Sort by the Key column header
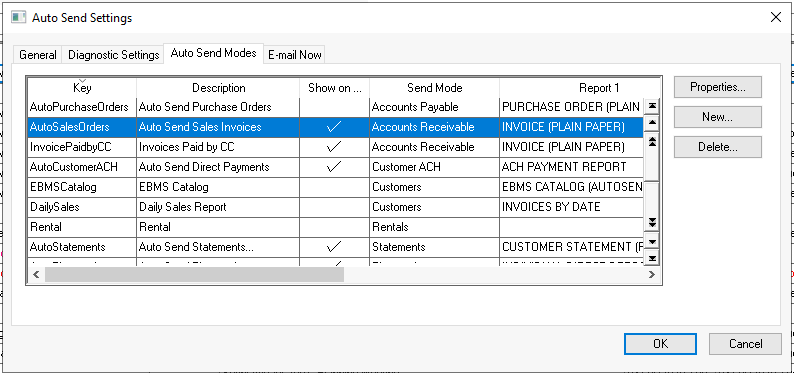Screen dimensions: 794x373 pos(82,88)
